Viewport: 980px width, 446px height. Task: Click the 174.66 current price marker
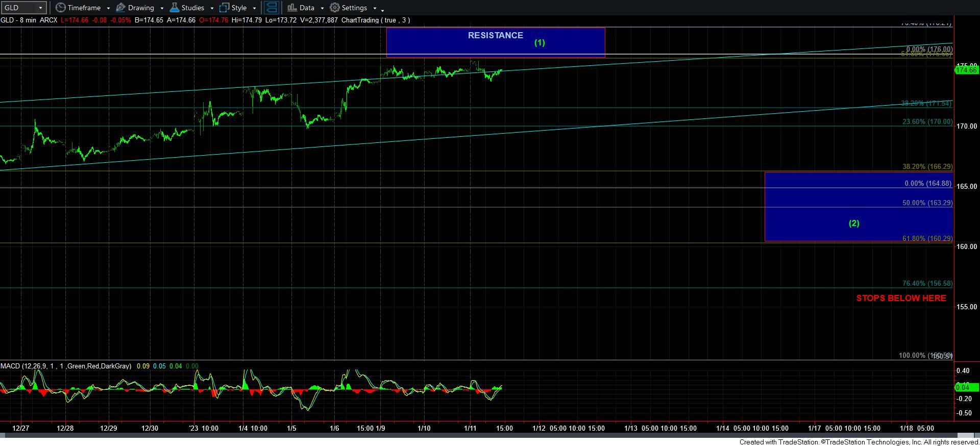966,70
